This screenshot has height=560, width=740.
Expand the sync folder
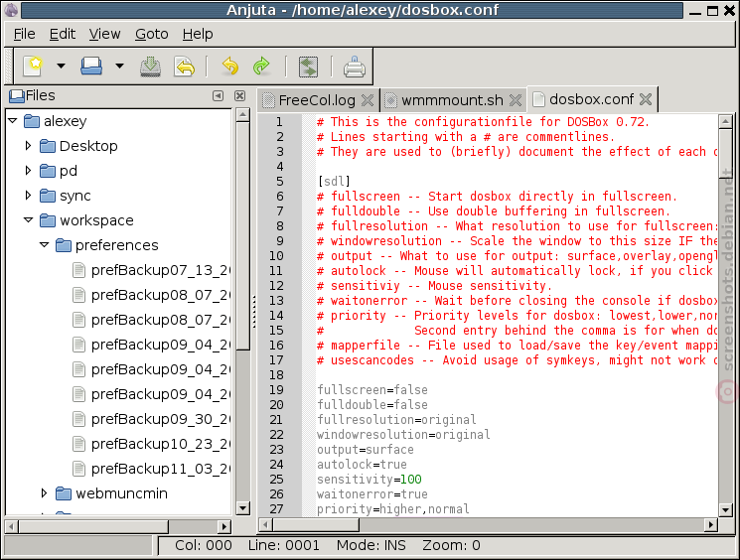coord(29,196)
